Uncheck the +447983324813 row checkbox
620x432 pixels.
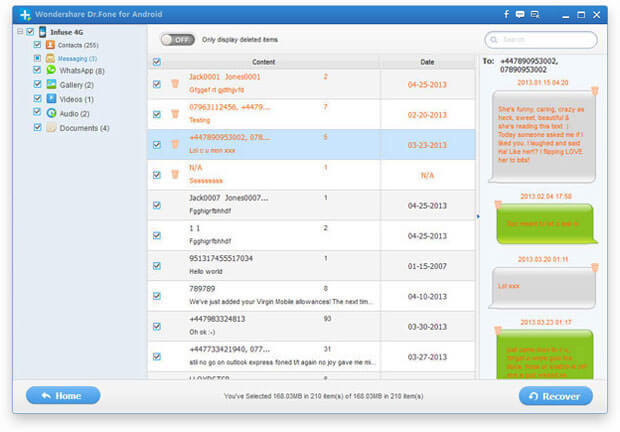(x=157, y=326)
